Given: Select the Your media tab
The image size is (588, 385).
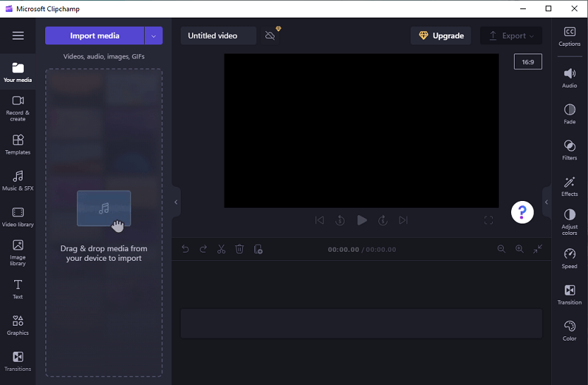Looking at the screenshot, I should pos(18,73).
